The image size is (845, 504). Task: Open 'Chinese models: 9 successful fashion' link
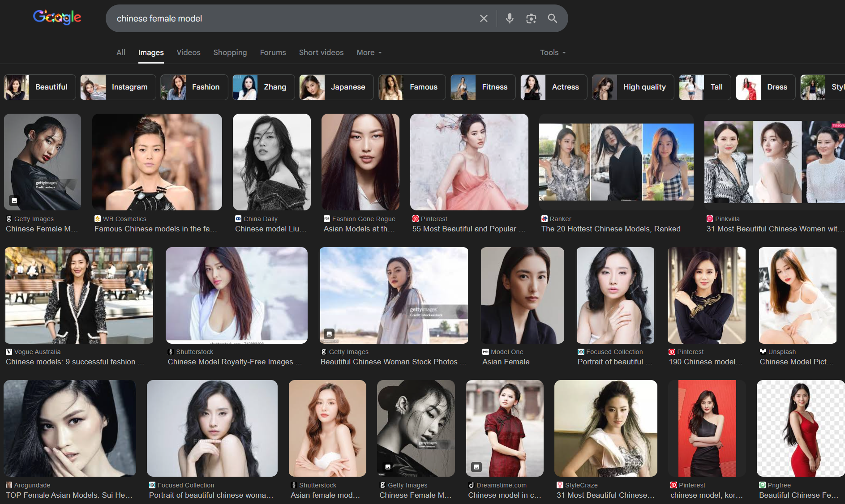point(75,362)
